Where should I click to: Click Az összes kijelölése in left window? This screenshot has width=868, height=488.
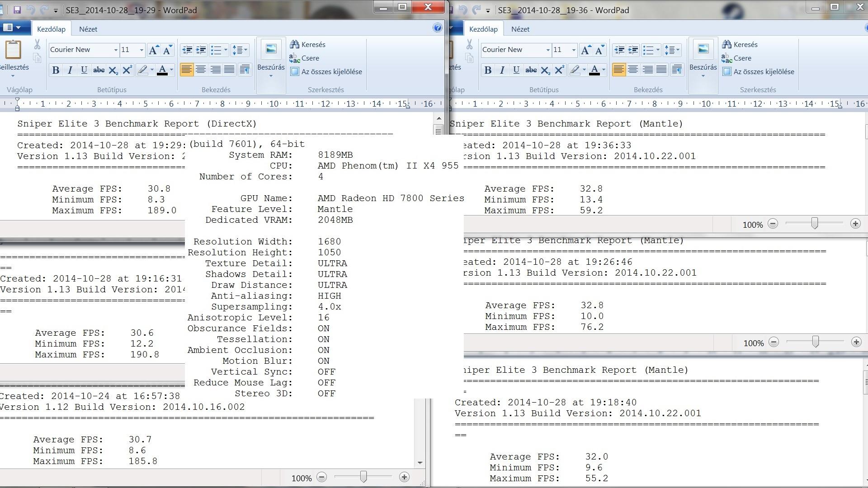pos(326,71)
